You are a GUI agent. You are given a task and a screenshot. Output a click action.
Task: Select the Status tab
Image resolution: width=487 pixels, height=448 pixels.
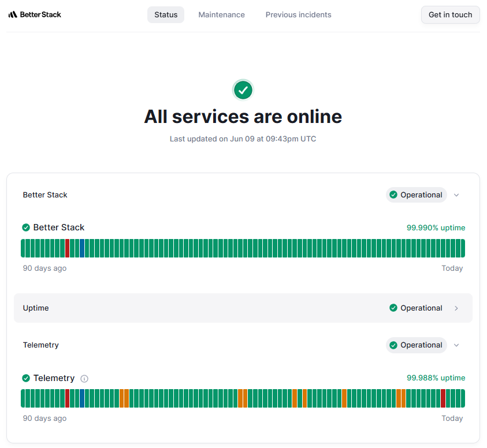tap(166, 14)
